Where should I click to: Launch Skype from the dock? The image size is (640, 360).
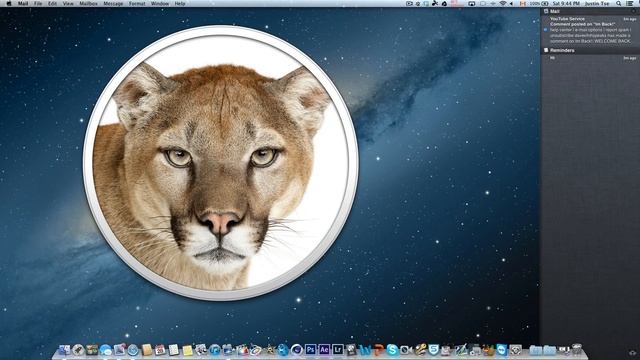pyautogui.click(x=392, y=350)
